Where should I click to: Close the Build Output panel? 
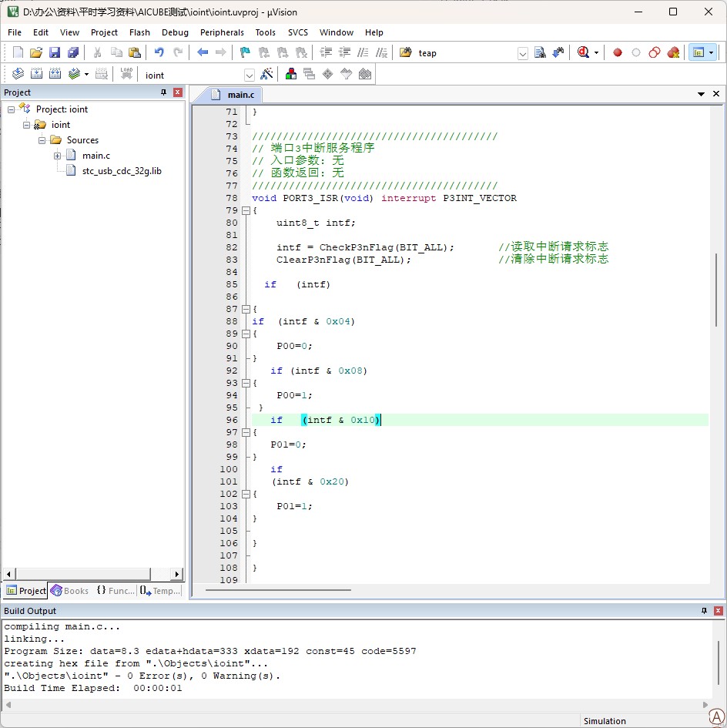pos(719,611)
